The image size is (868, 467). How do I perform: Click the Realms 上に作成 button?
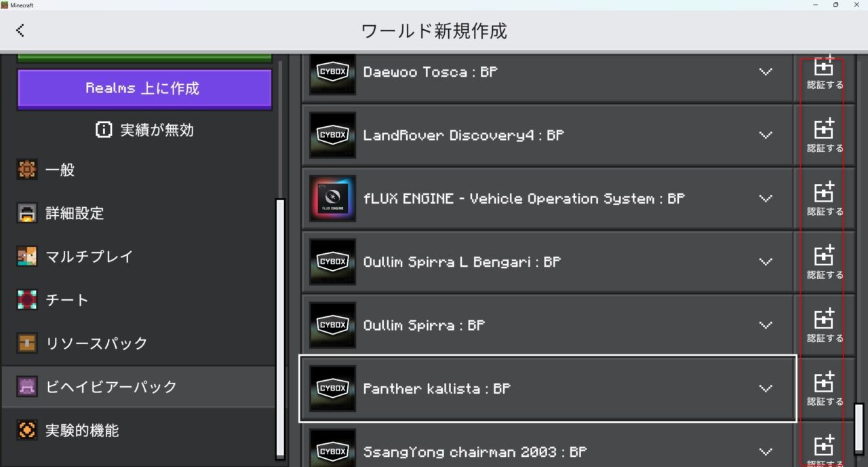pyautogui.click(x=144, y=88)
